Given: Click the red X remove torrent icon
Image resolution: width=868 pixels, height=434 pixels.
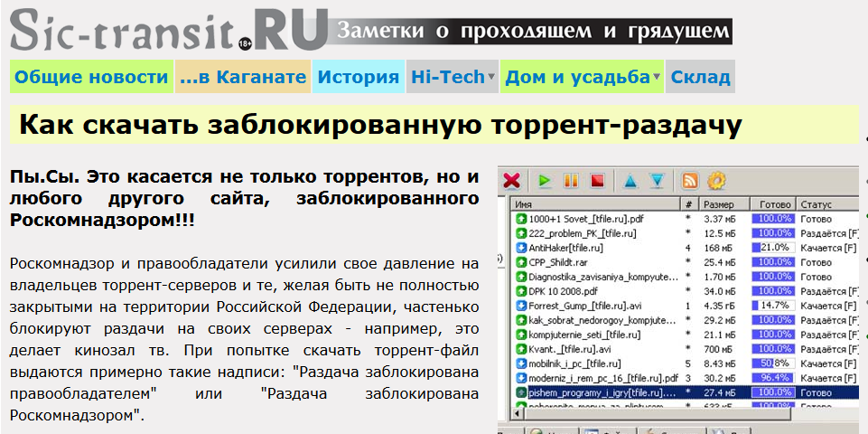Looking at the screenshot, I should 512,181.
